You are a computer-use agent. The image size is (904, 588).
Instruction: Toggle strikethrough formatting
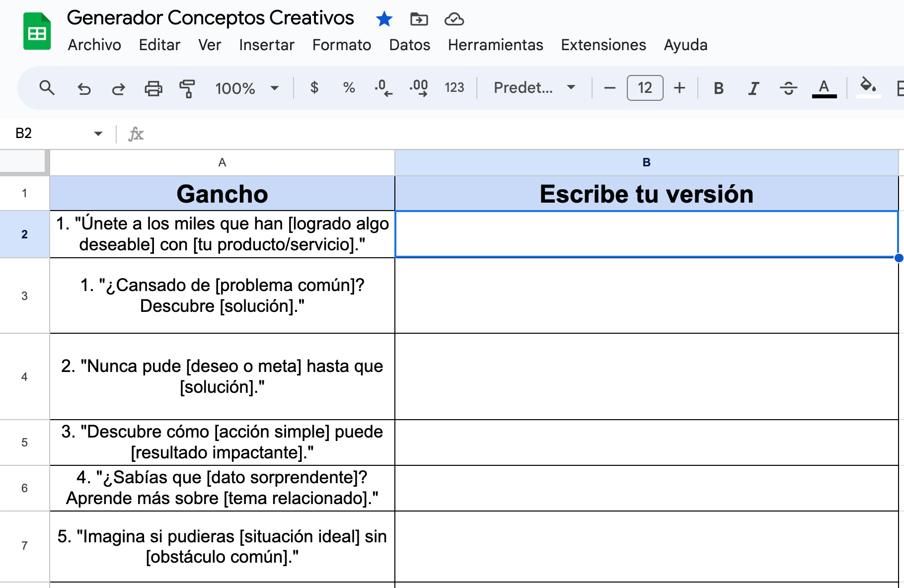(x=788, y=88)
